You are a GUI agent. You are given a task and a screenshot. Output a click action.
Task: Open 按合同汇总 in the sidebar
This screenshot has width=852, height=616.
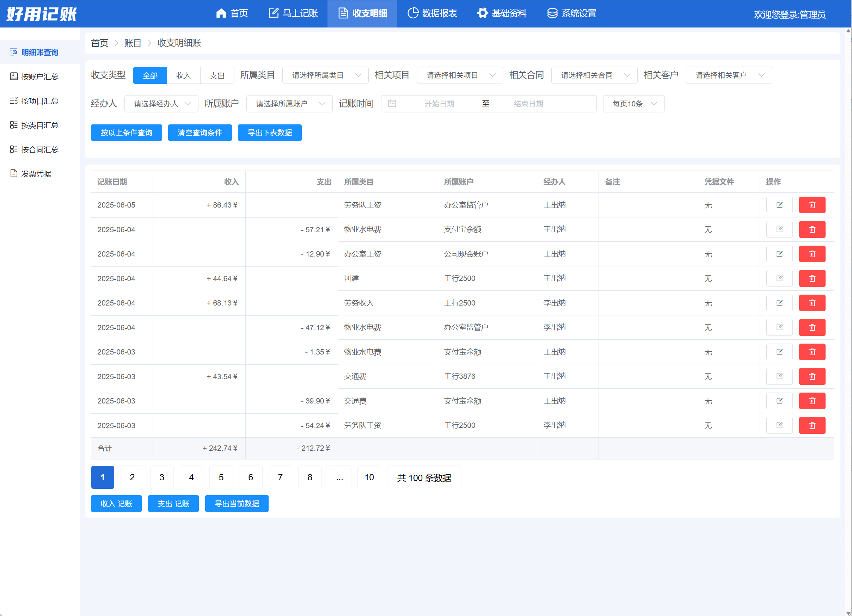coord(40,149)
